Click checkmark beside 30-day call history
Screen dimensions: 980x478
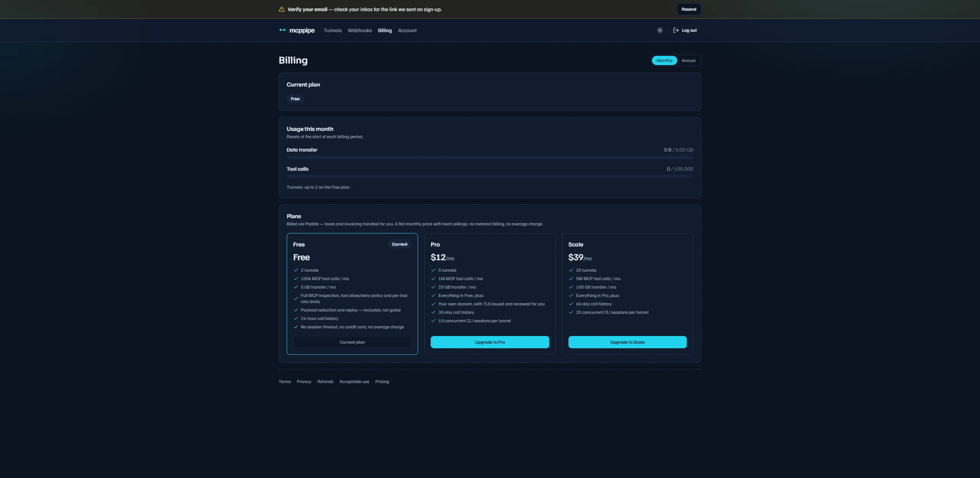433,312
